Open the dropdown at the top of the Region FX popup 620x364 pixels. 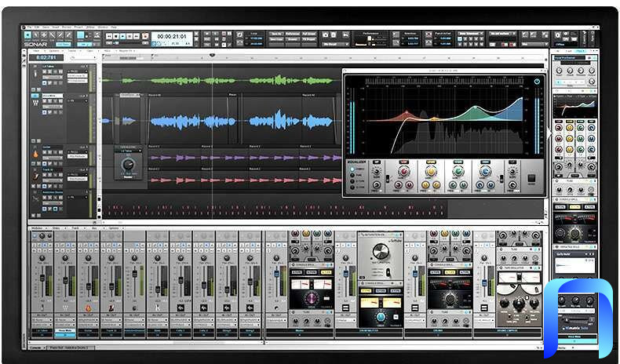point(129,151)
